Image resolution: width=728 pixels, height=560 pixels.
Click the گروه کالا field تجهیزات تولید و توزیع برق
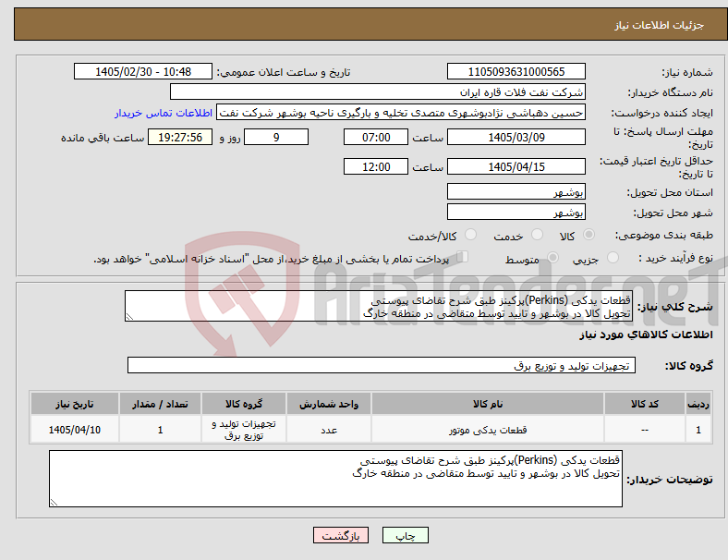382,365
